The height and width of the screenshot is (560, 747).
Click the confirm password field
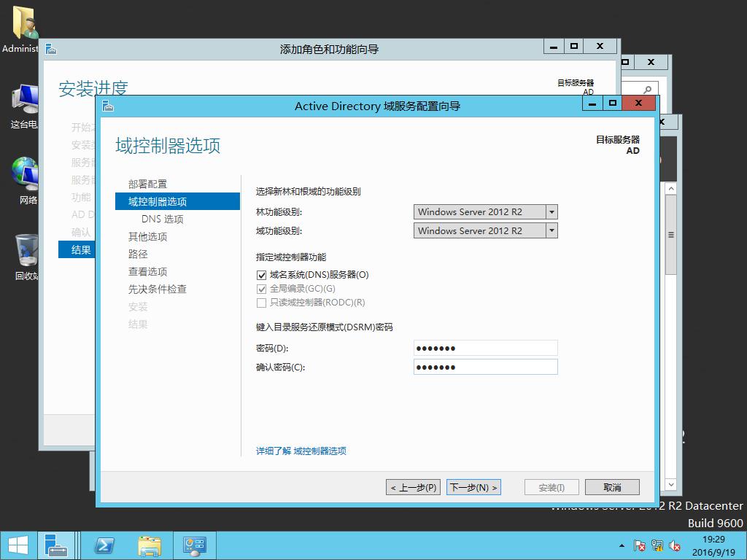pyautogui.click(x=485, y=367)
